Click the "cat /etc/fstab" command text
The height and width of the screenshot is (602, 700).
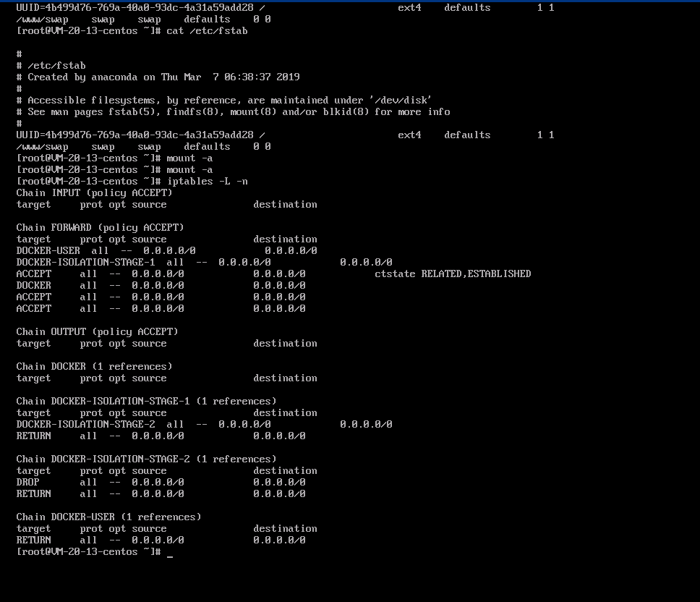pos(207,31)
